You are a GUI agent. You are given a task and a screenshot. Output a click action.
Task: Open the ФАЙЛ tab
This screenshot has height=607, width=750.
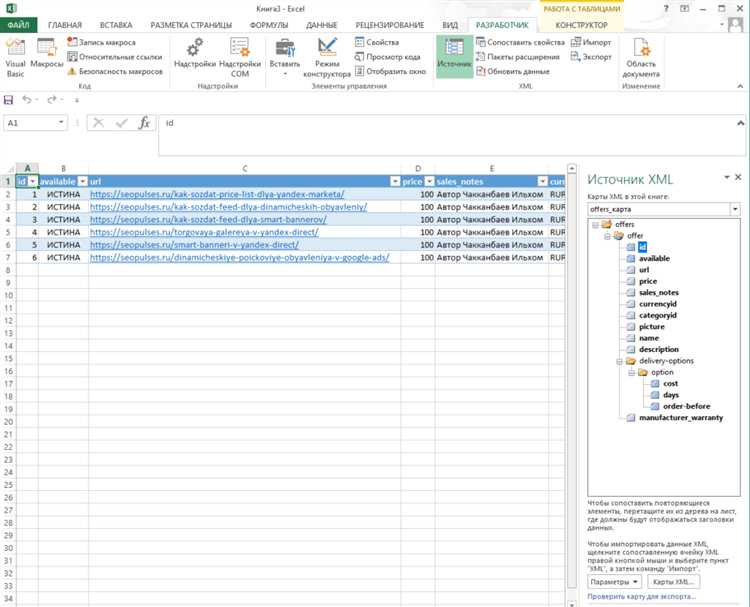(x=18, y=25)
